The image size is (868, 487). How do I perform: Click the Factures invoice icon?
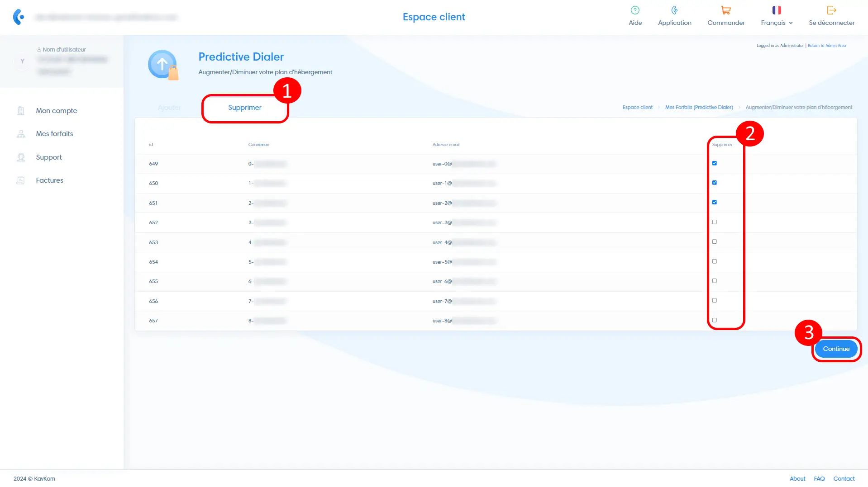[21, 180]
